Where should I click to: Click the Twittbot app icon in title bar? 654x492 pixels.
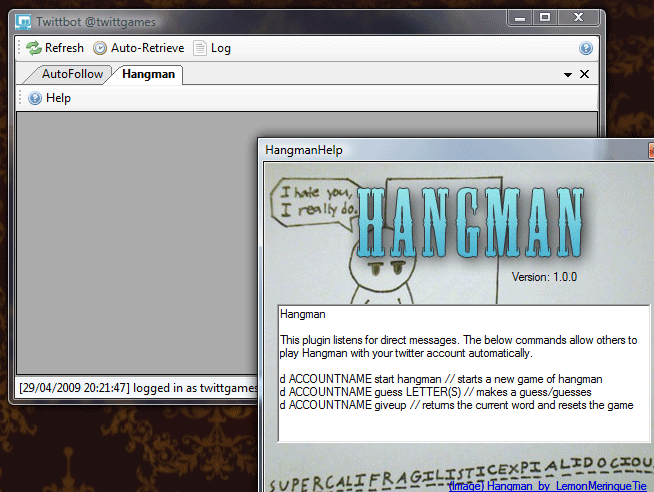coord(23,20)
